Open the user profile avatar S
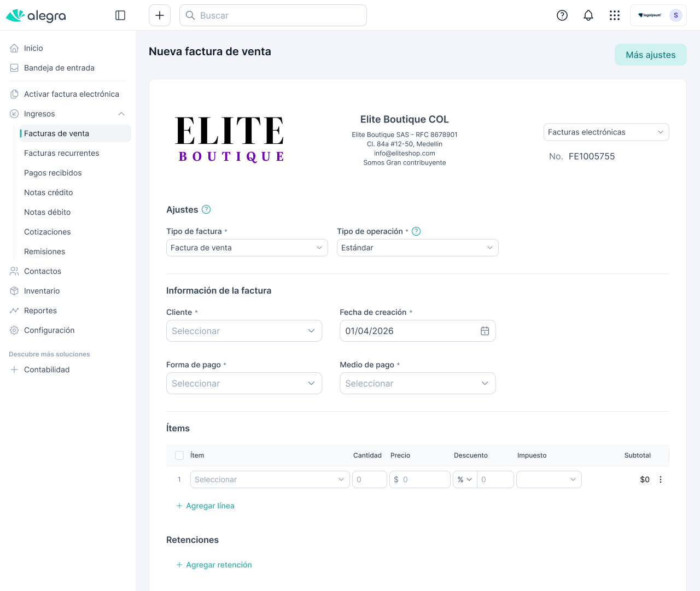 click(x=676, y=15)
